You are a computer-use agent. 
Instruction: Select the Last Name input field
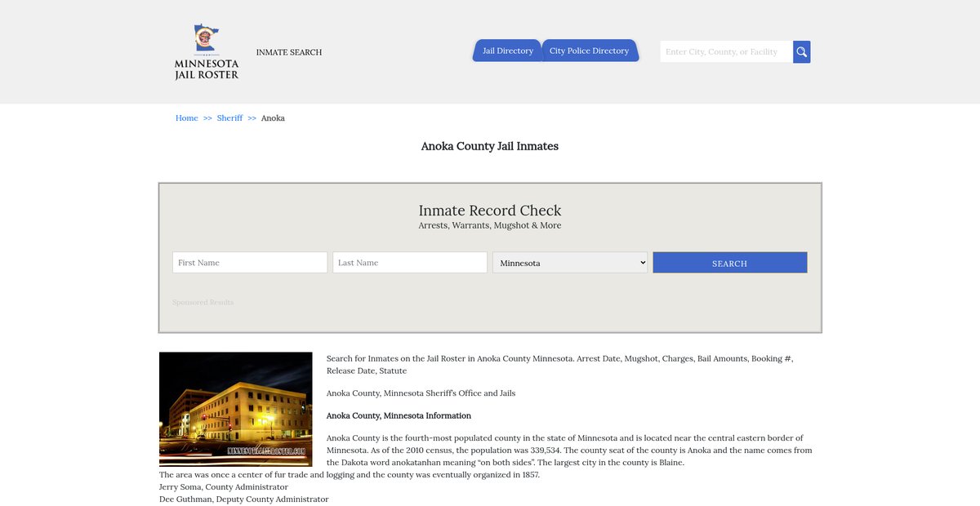click(x=410, y=263)
